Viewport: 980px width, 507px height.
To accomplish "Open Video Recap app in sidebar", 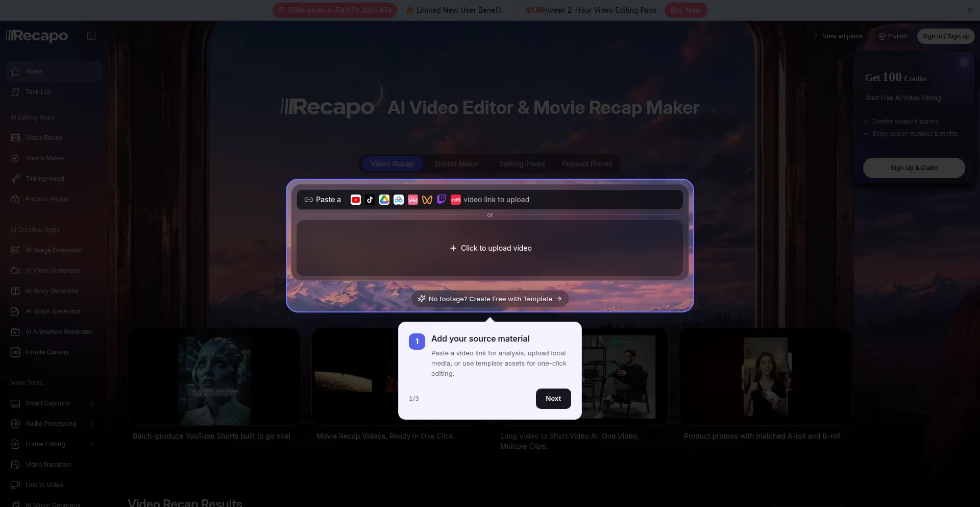I will (x=54, y=138).
